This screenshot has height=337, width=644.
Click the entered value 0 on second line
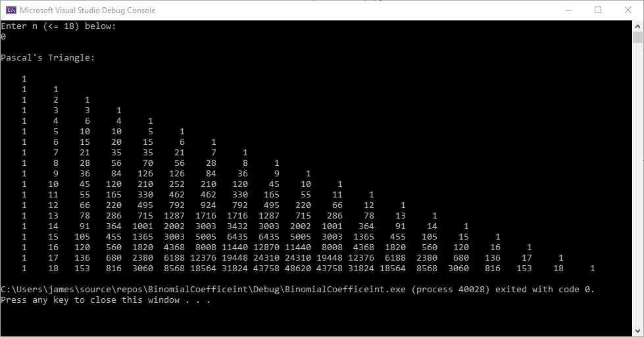[3, 37]
